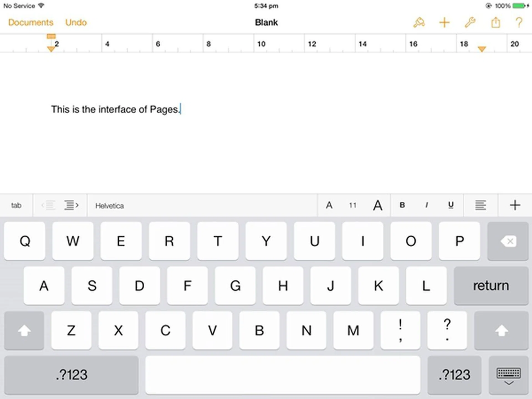Open Help with the question mark icon
Image resolution: width=532 pixels, height=399 pixels.
point(520,22)
